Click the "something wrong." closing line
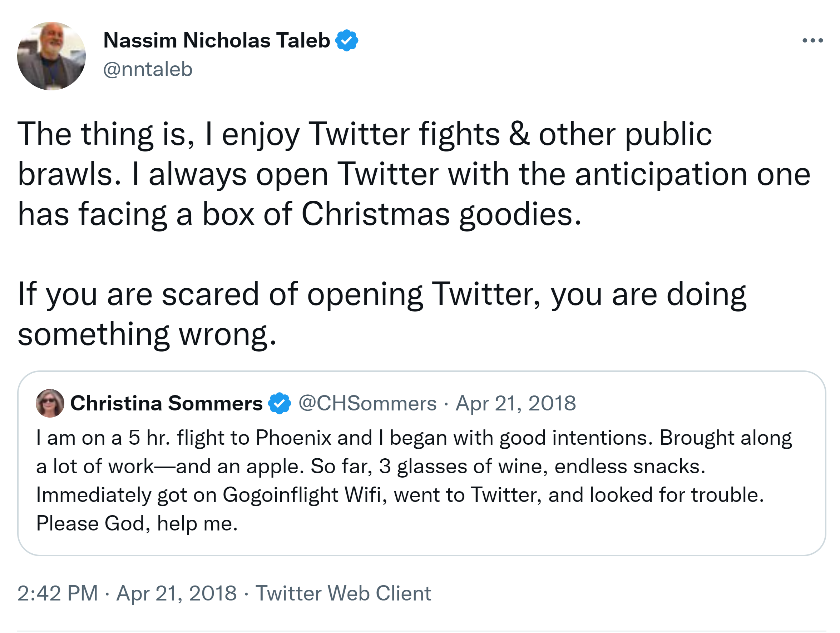Image resolution: width=840 pixels, height=633 pixels. (147, 334)
